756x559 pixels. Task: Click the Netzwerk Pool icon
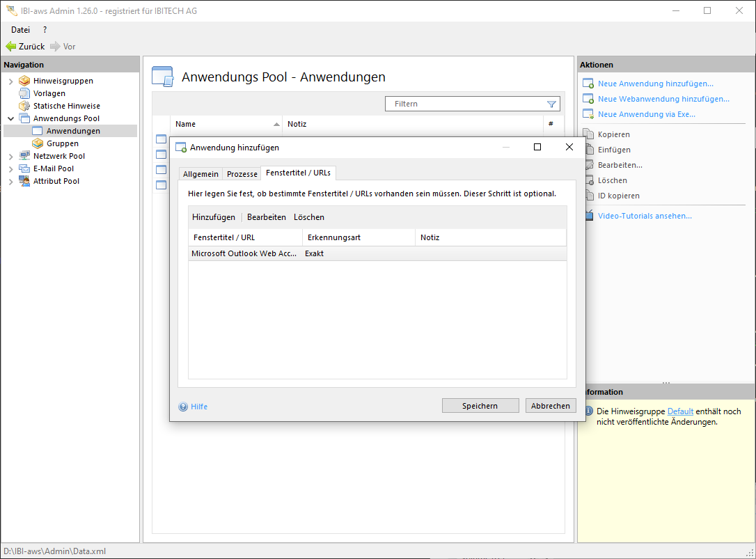click(x=24, y=156)
